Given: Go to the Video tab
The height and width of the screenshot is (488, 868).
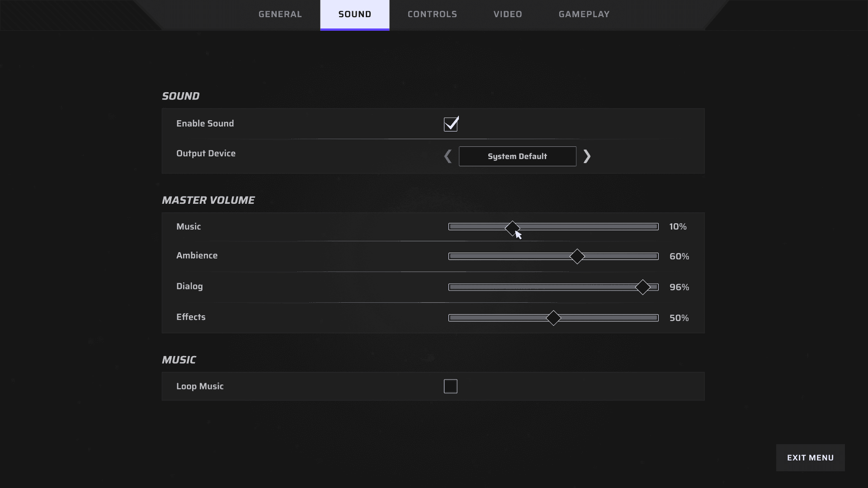Looking at the screenshot, I should click(x=508, y=14).
